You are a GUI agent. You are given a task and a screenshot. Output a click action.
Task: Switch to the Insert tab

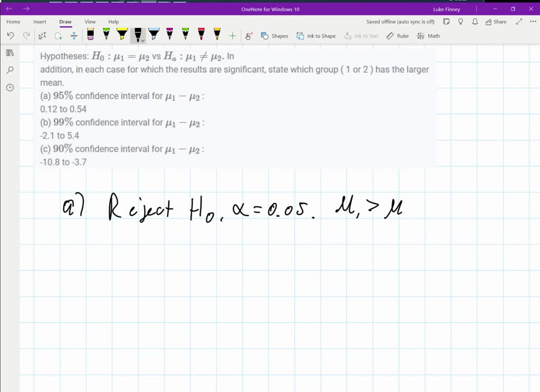pyautogui.click(x=40, y=22)
